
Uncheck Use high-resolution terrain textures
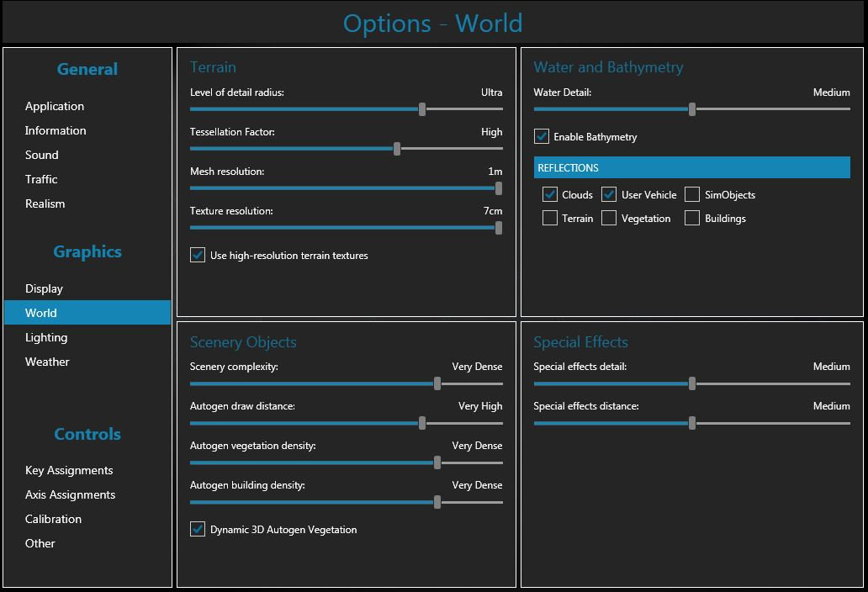198,255
